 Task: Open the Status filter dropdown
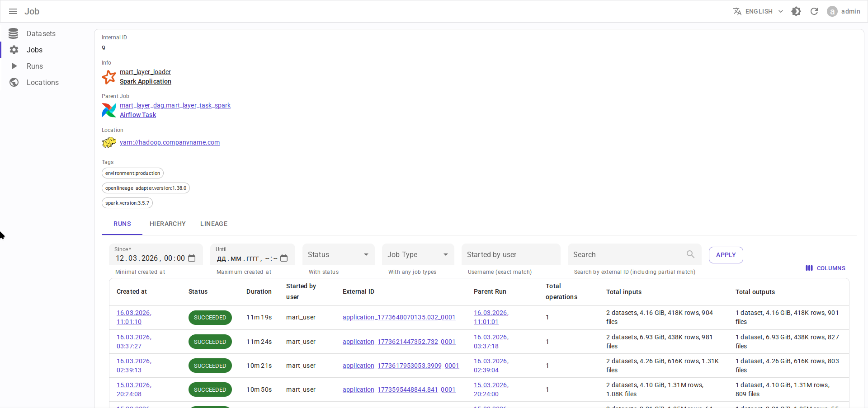tap(339, 254)
